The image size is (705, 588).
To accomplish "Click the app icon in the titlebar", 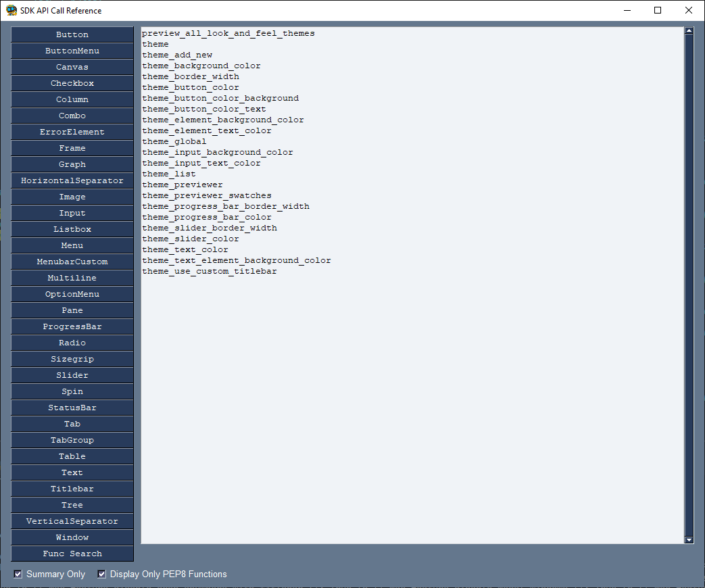I will (x=11, y=10).
